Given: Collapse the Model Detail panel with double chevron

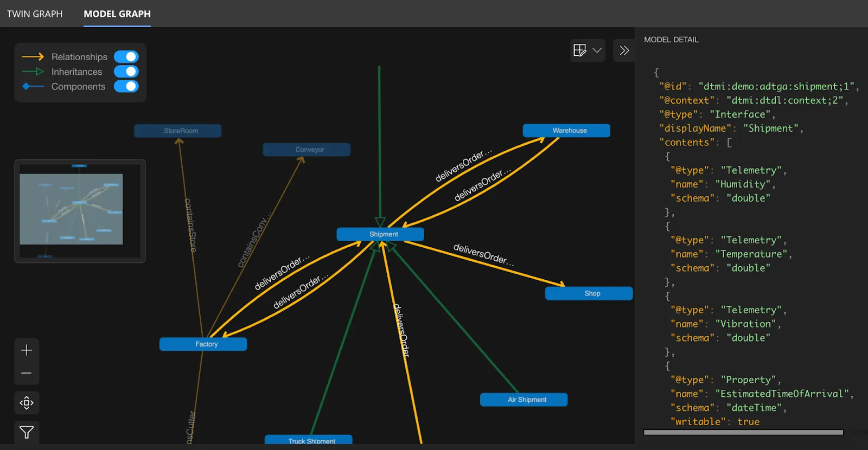Looking at the screenshot, I should point(624,50).
